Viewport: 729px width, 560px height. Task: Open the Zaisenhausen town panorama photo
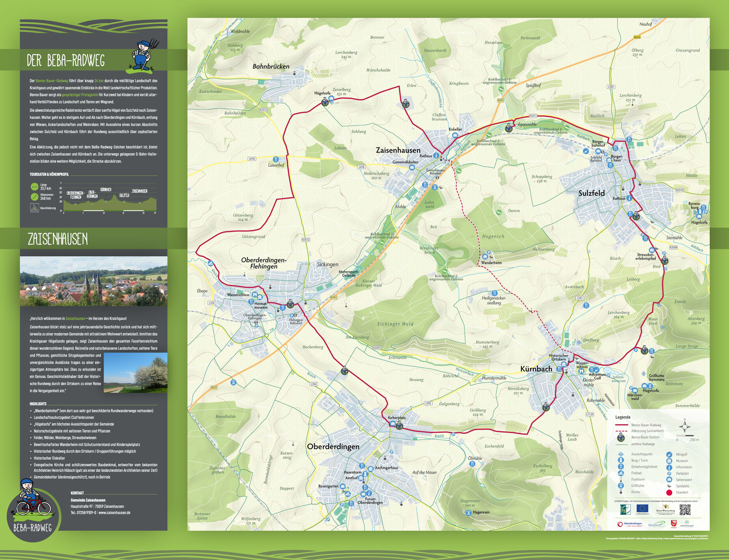click(94, 281)
